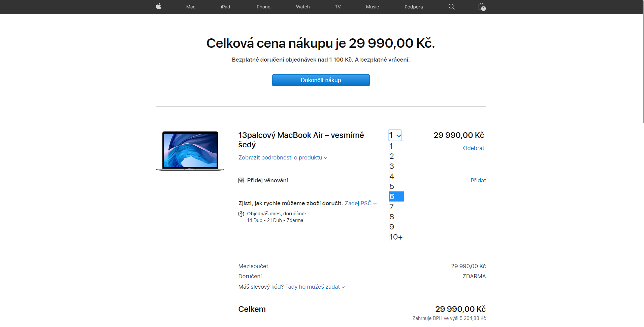Click the gift icon beside Přidej věnování

[241, 180]
